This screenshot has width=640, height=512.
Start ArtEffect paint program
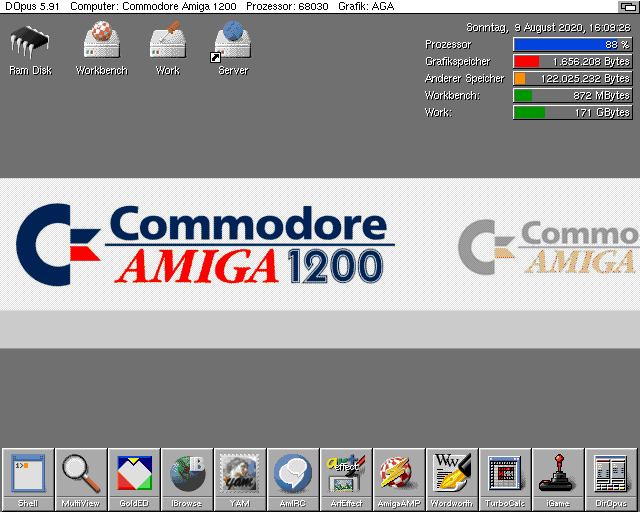(346, 479)
